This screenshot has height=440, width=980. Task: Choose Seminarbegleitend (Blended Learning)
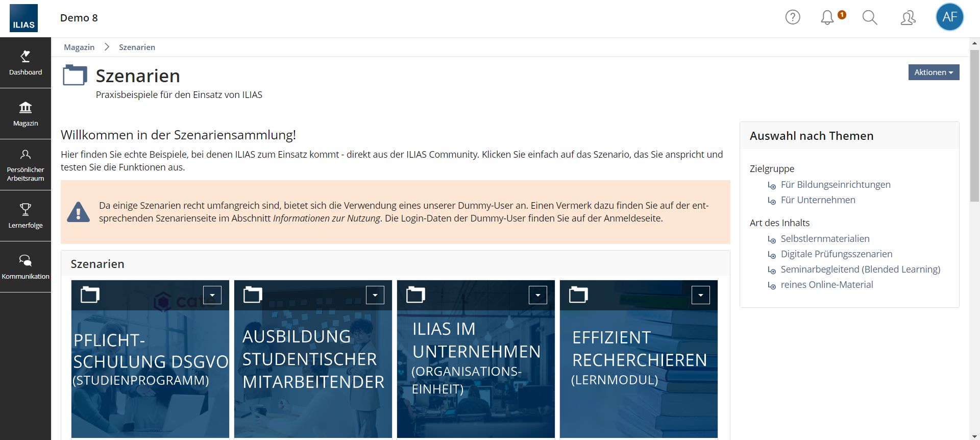(x=861, y=270)
